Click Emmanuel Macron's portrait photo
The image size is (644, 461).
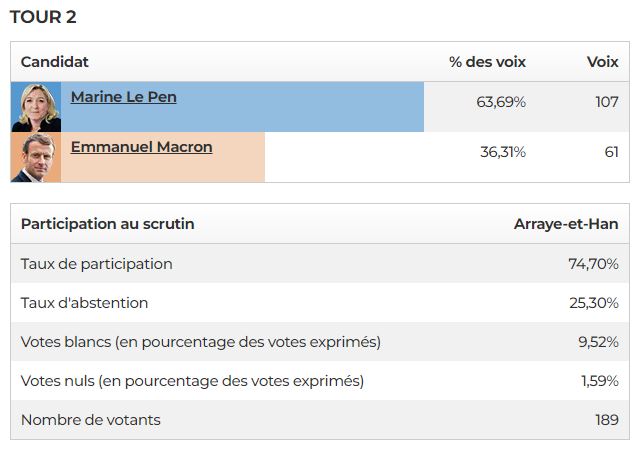pos(36,158)
